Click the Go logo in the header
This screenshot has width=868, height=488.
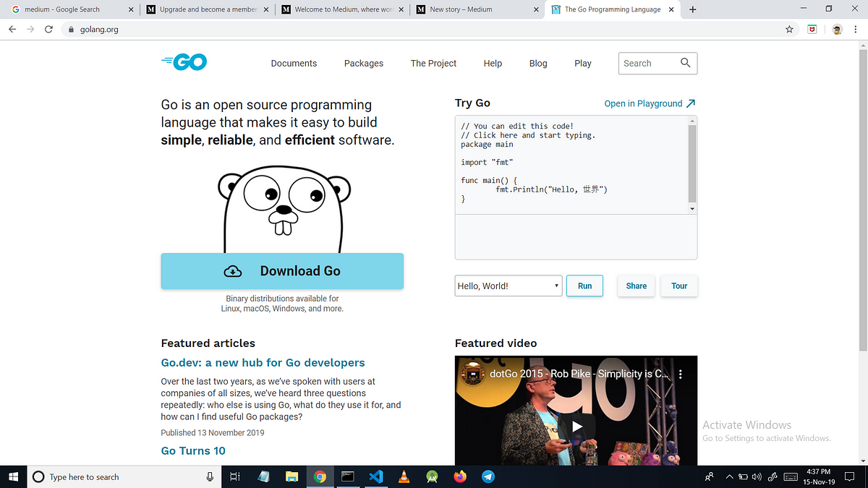184,63
